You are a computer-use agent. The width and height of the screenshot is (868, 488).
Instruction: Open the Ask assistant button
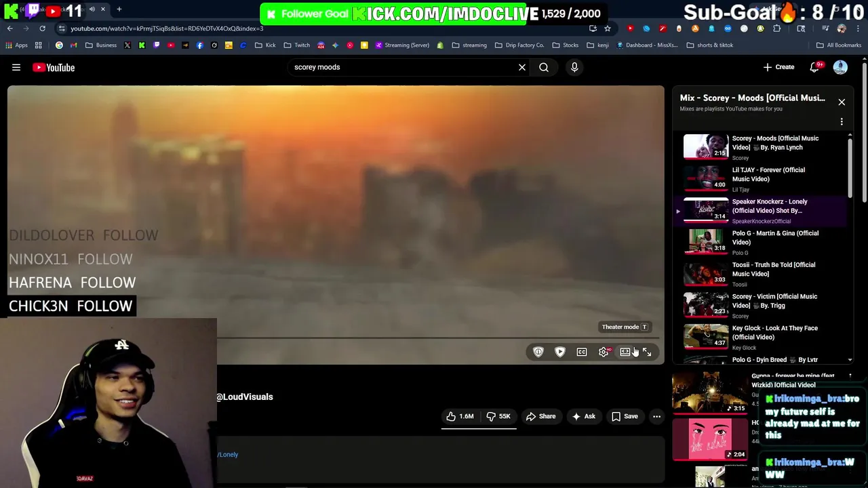click(x=584, y=416)
